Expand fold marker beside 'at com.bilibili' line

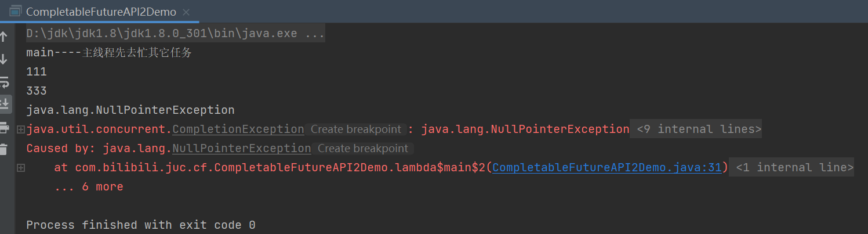tap(21, 168)
